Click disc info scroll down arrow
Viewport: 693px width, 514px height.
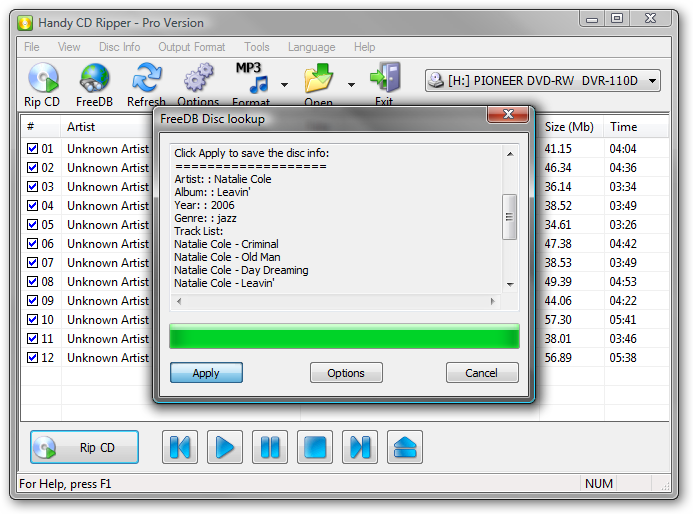(510, 285)
